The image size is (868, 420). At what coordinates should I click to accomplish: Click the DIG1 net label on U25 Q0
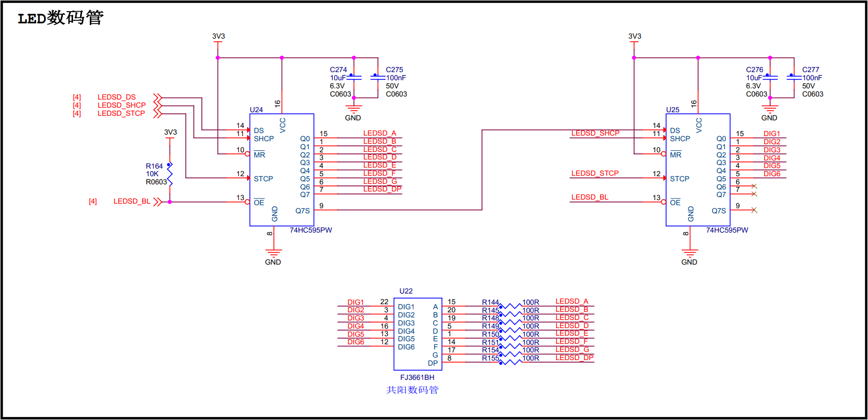click(x=772, y=134)
